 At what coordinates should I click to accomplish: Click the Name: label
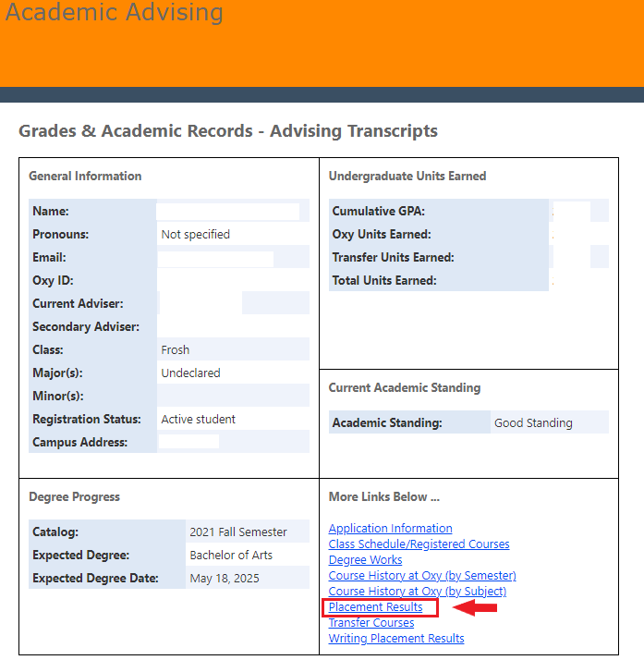(x=51, y=211)
